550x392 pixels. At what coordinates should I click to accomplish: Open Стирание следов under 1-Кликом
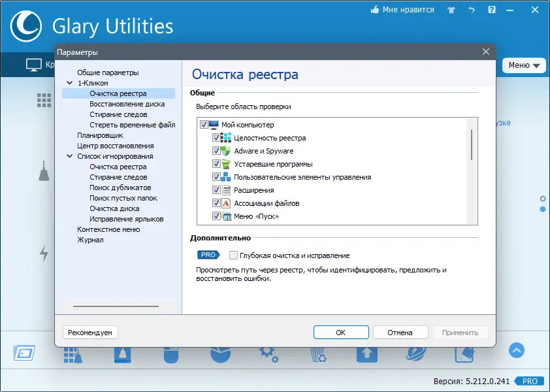tap(118, 114)
